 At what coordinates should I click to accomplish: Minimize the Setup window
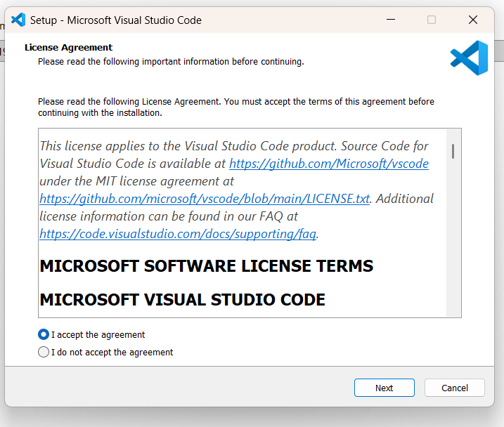391,20
